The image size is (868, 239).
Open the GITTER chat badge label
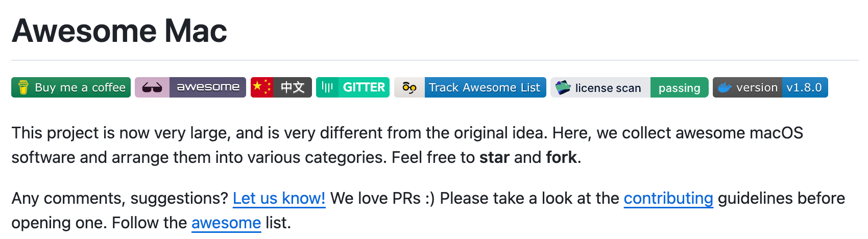[x=364, y=87]
